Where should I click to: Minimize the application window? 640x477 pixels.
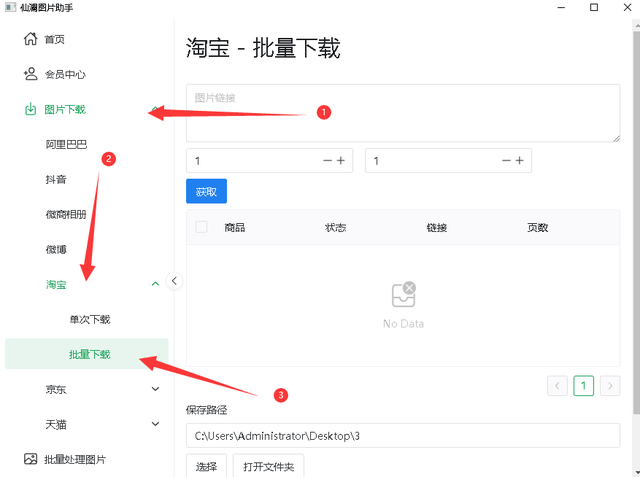[x=561, y=7]
